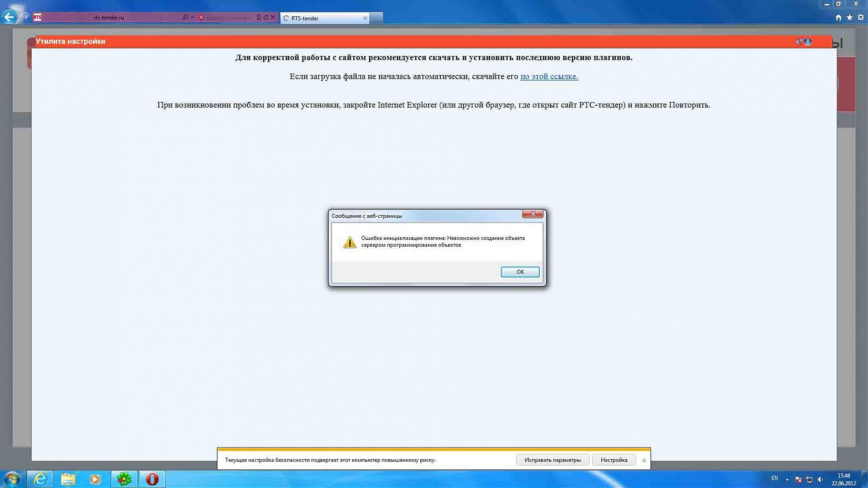Focus the rts-tender.ru address field

[109, 17]
